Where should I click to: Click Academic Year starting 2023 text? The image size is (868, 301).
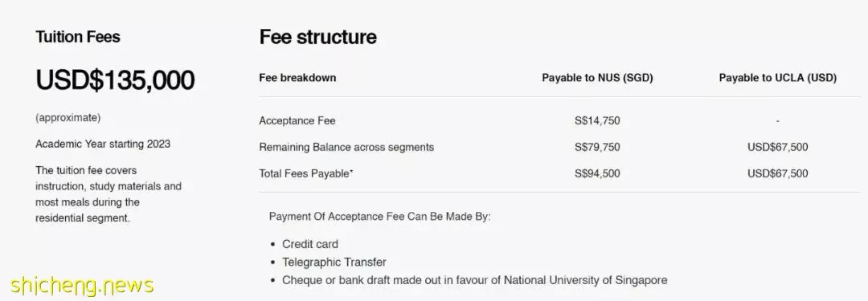click(103, 144)
